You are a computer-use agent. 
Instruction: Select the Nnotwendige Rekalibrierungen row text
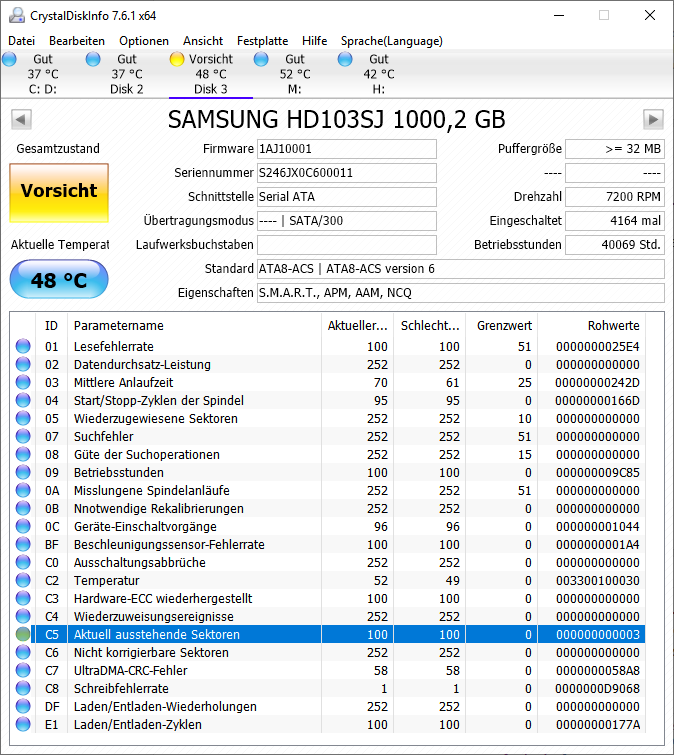159,508
